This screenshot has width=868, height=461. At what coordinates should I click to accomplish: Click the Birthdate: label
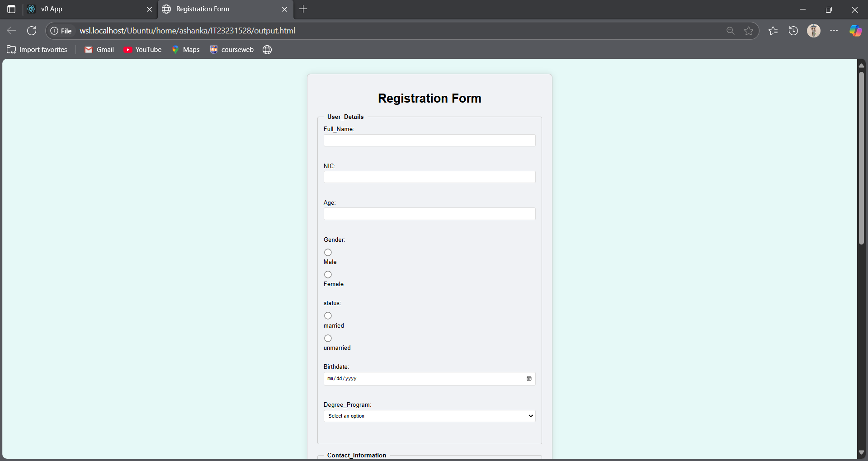(x=336, y=367)
